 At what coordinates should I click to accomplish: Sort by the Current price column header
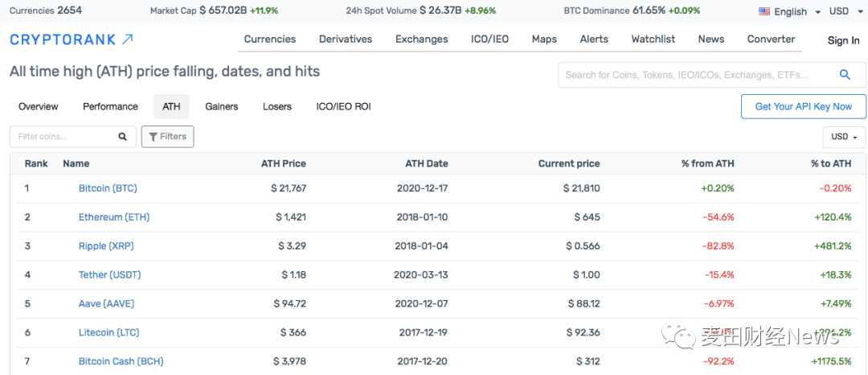569,164
